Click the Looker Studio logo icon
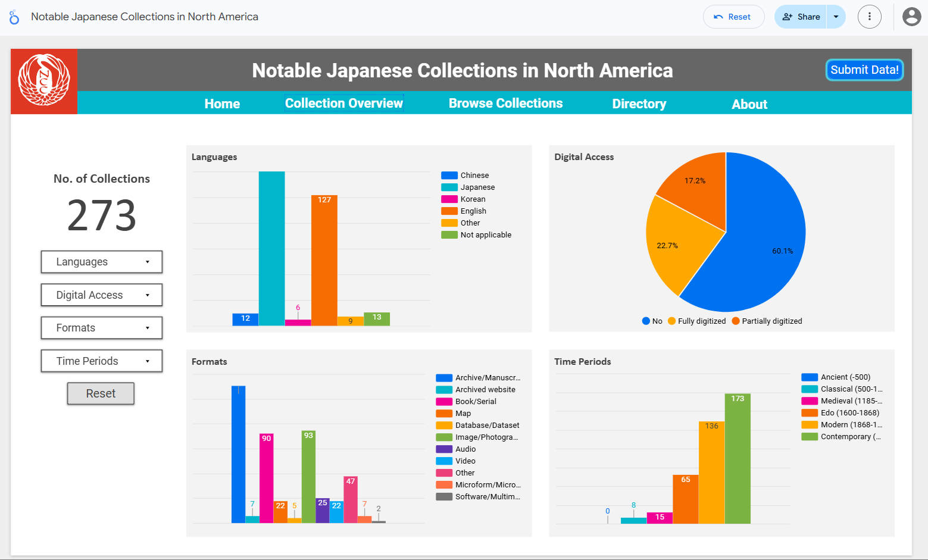Viewport: 928px width, 560px height. click(14, 17)
